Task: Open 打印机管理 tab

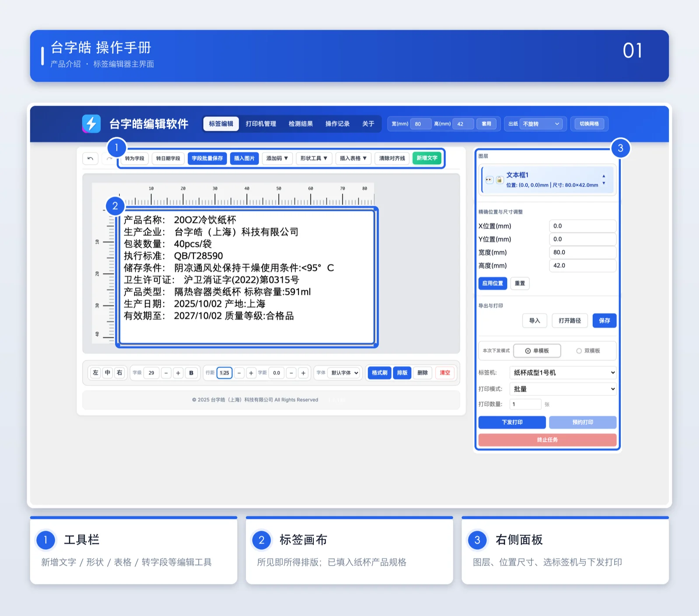Action: click(x=261, y=124)
